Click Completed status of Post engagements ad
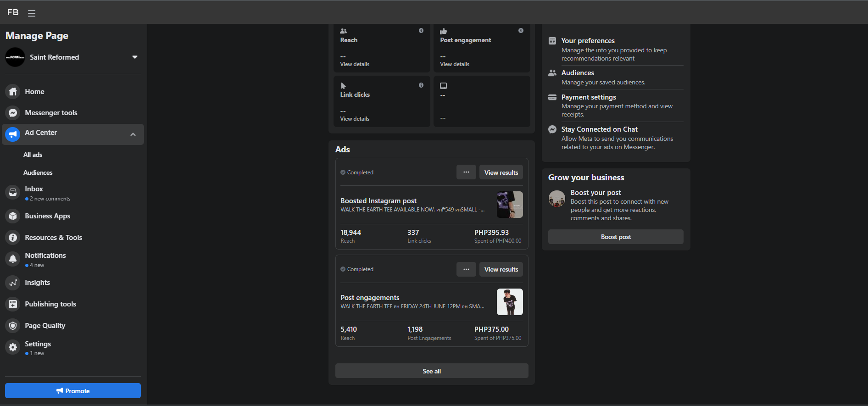 357,269
